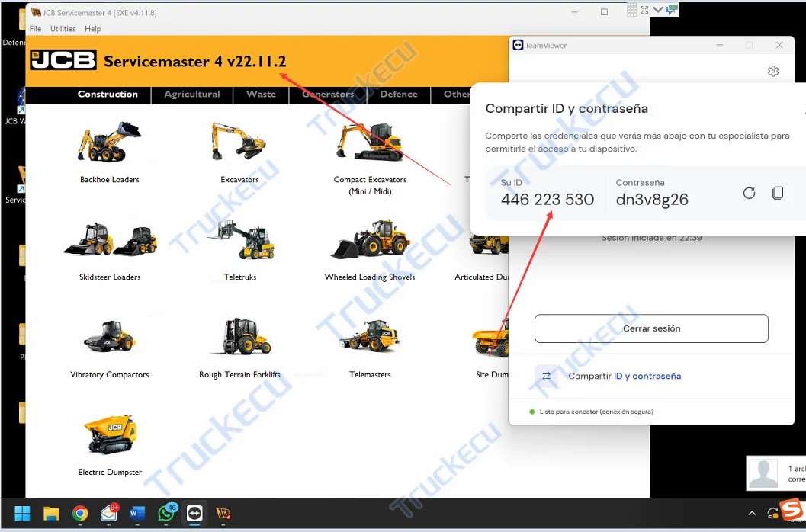Image resolution: width=806 pixels, height=532 pixels.
Task: Launch Chrome from the taskbar
Action: click(79, 513)
